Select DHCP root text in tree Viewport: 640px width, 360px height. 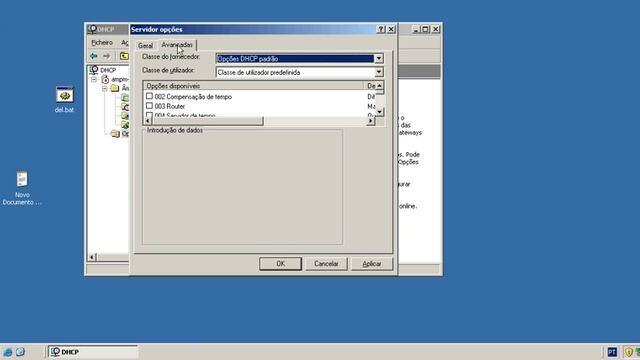click(x=108, y=70)
